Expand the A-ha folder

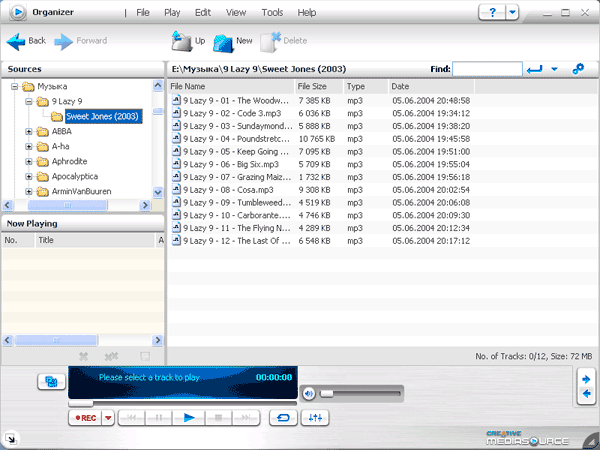tap(29, 147)
